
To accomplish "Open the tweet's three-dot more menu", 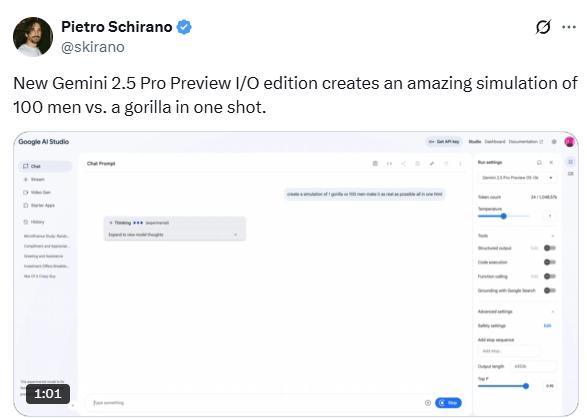I will (569, 27).
